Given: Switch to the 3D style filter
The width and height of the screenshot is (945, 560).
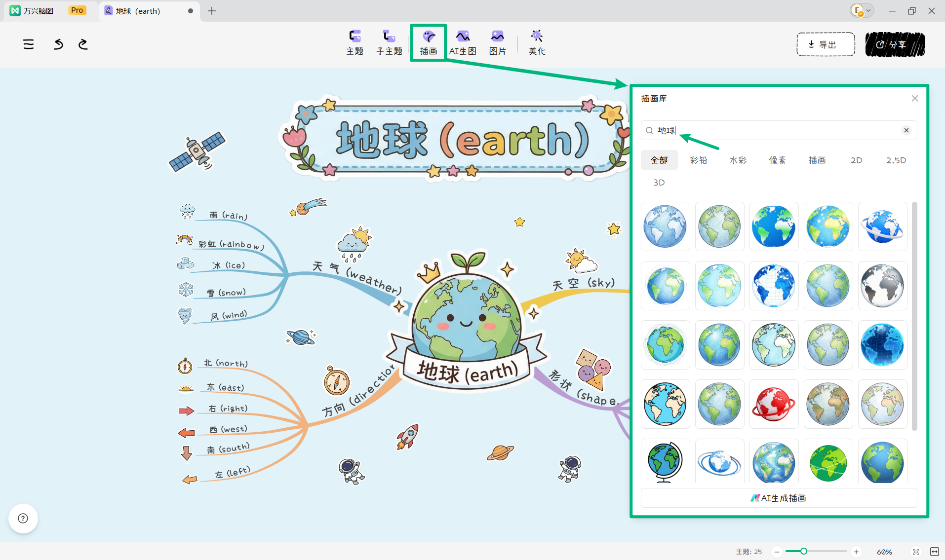Looking at the screenshot, I should coord(659,183).
